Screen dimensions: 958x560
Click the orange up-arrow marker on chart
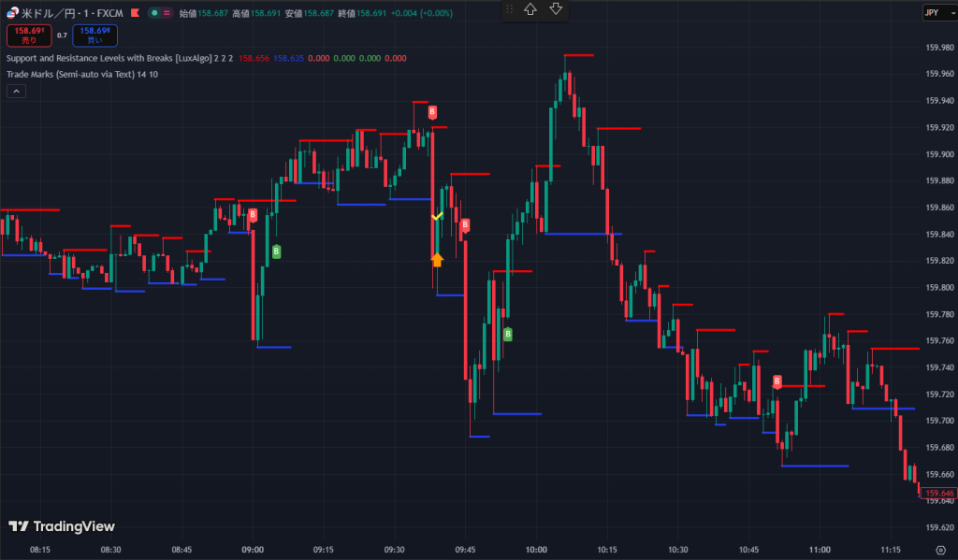[437, 260]
